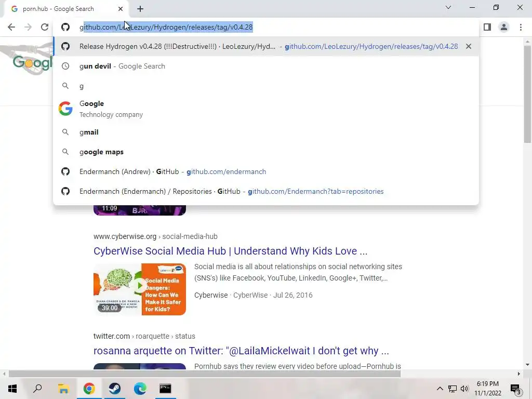
Task: Go back using the browser back arrow
Action: (11, 27)
